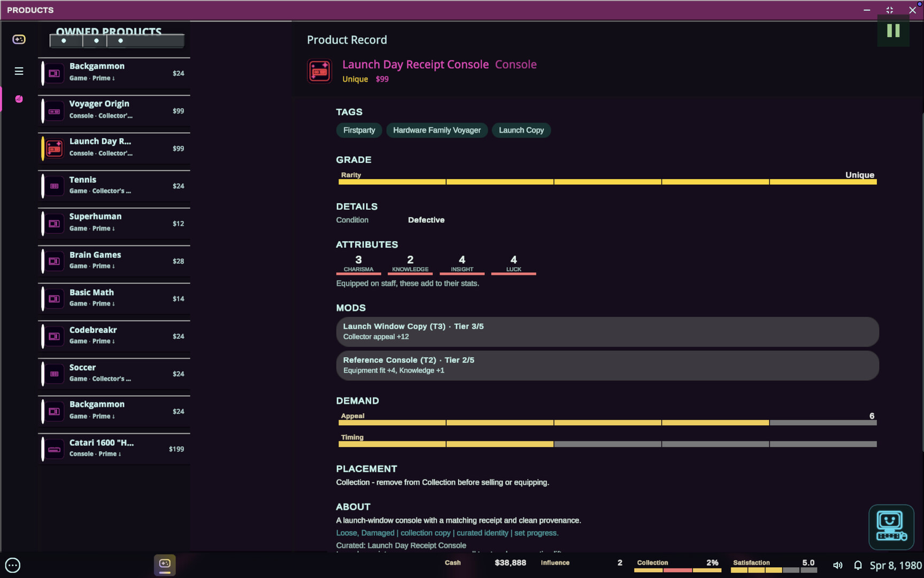924x578 pixels.
Task: Click the Charisma attribute value
Action: [x=358, y=260]
